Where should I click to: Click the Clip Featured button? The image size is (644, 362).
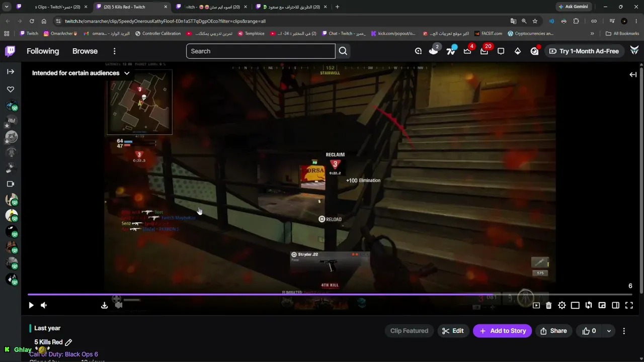point(409,331)
